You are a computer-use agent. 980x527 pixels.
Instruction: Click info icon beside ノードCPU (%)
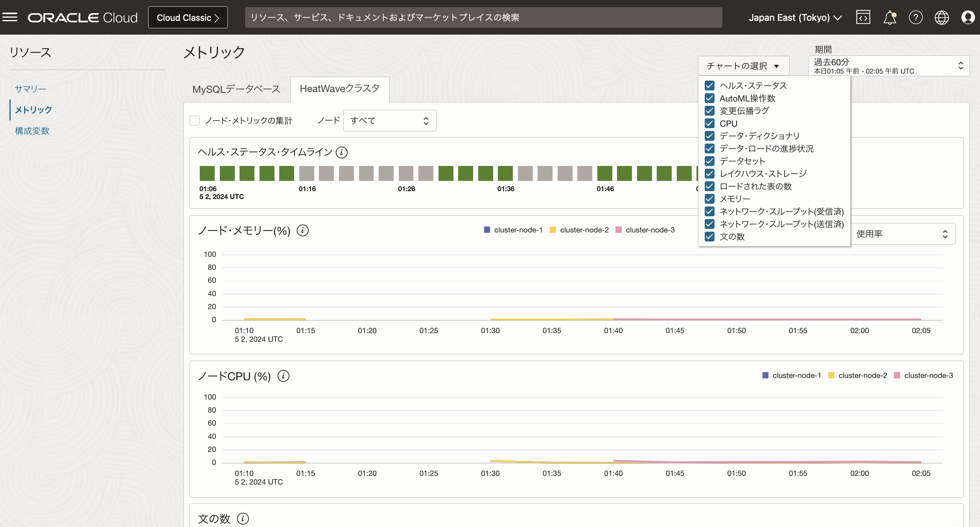pos(283,376)
